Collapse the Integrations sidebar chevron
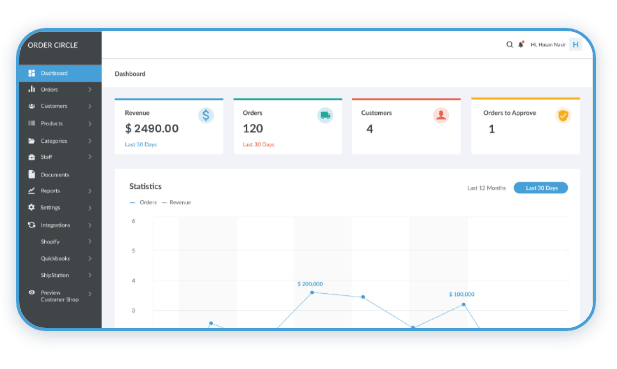 point(90,225)
